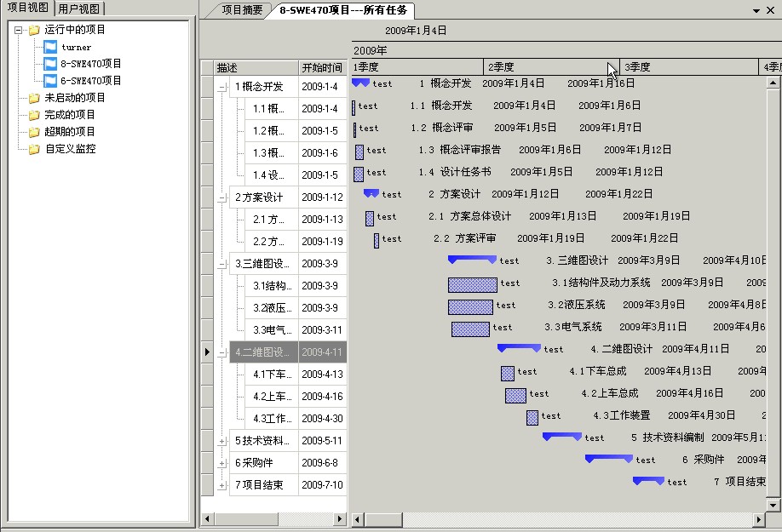Click the 2009年 year header
Viewport: 782px width, 532px height.
click(566, 50)
